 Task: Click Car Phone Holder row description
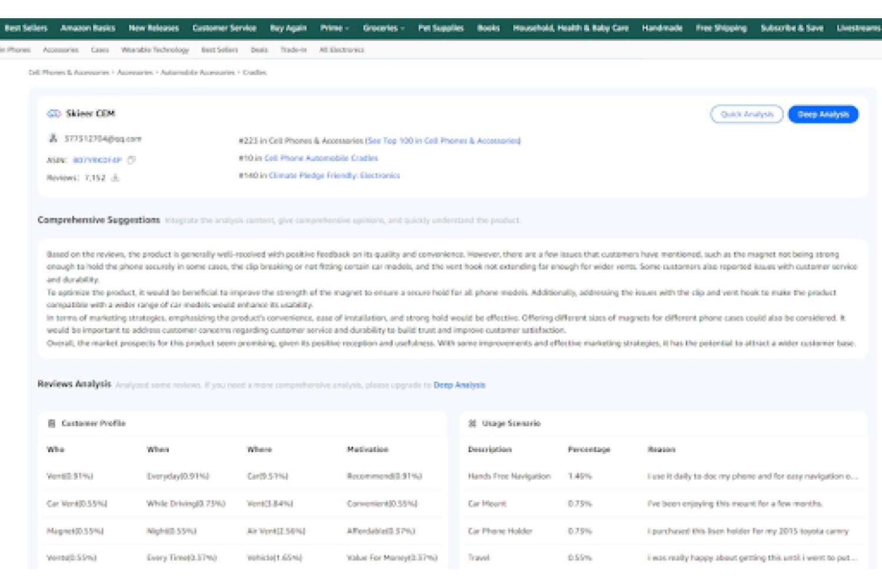(500, 531)
